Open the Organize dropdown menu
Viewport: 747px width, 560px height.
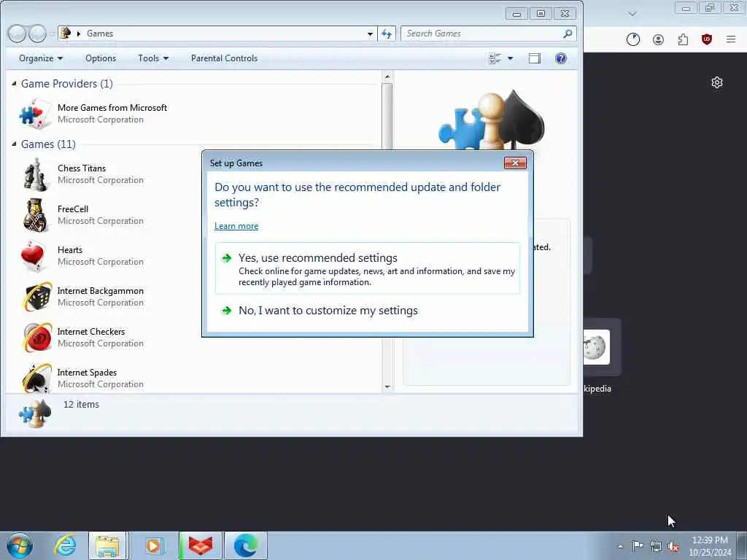pyautogui.click(x=41, y=58)
